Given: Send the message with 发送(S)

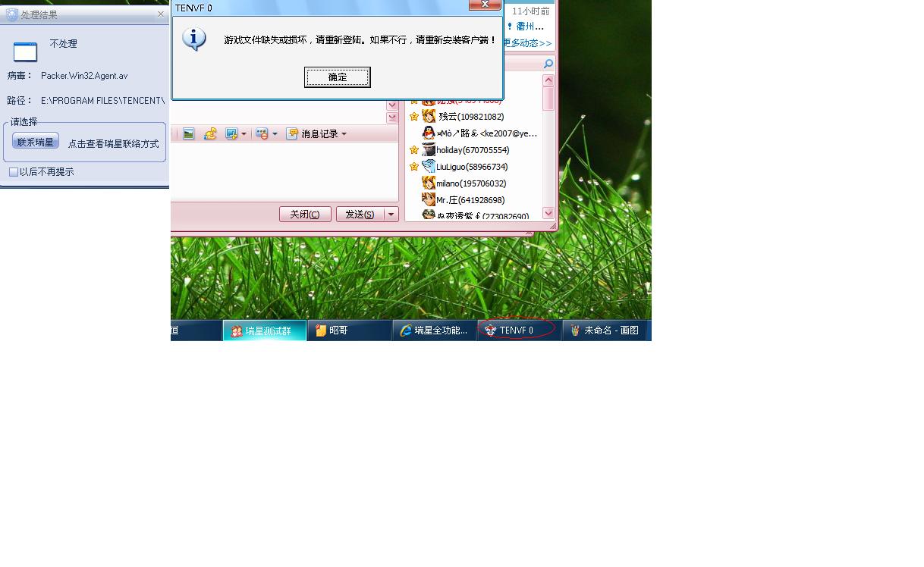Looking at the screenshot, I should pyautogui.click(x=360, y=215).
